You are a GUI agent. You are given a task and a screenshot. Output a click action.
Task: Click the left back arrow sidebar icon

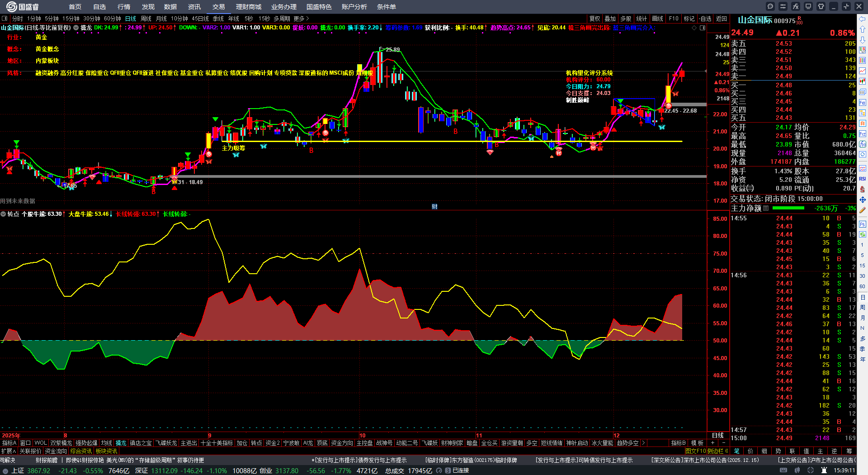[863, 19]
